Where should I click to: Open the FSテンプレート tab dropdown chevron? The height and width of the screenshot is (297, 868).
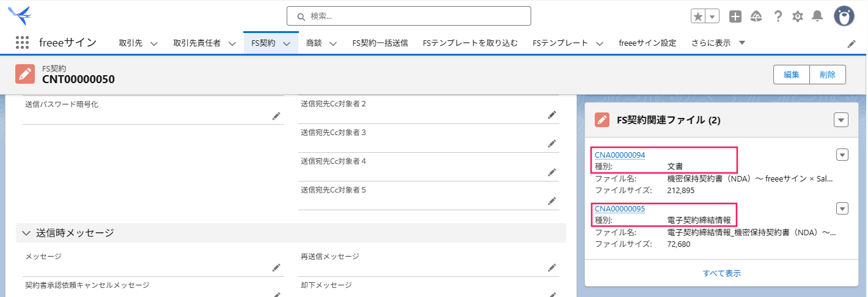click(600, 43)
